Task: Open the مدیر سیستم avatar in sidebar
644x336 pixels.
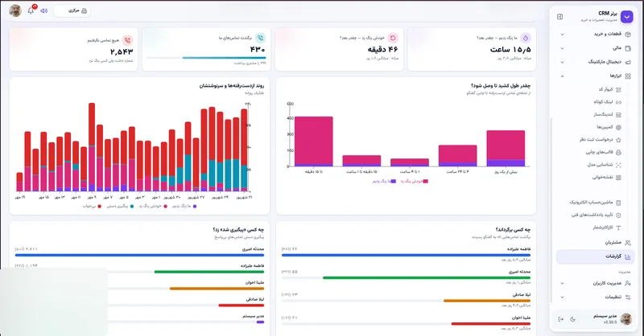Action: (x=626, y=319)
